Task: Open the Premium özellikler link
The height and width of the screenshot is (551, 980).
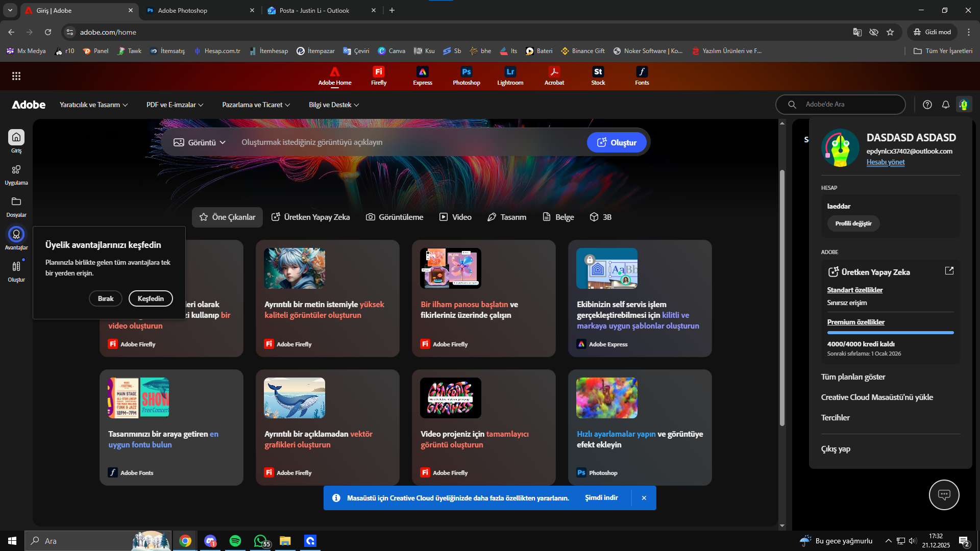Action: pyautogui.click(x=856, y=322)
